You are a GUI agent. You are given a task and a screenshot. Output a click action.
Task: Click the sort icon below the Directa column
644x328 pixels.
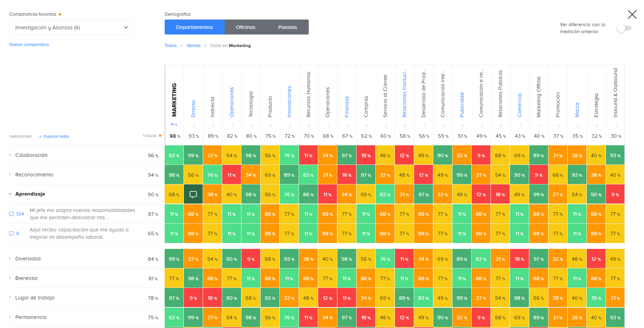point(193,124)
